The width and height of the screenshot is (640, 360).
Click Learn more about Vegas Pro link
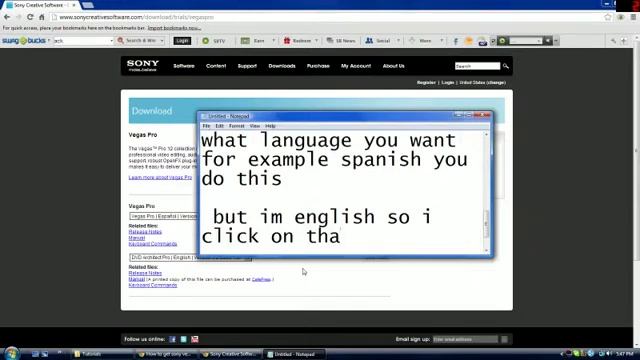pos(160,178)
